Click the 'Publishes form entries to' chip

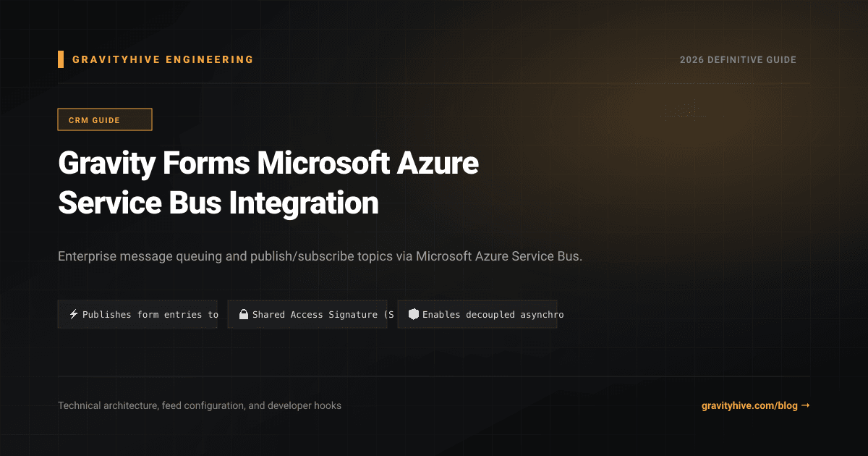pos(137,315)
